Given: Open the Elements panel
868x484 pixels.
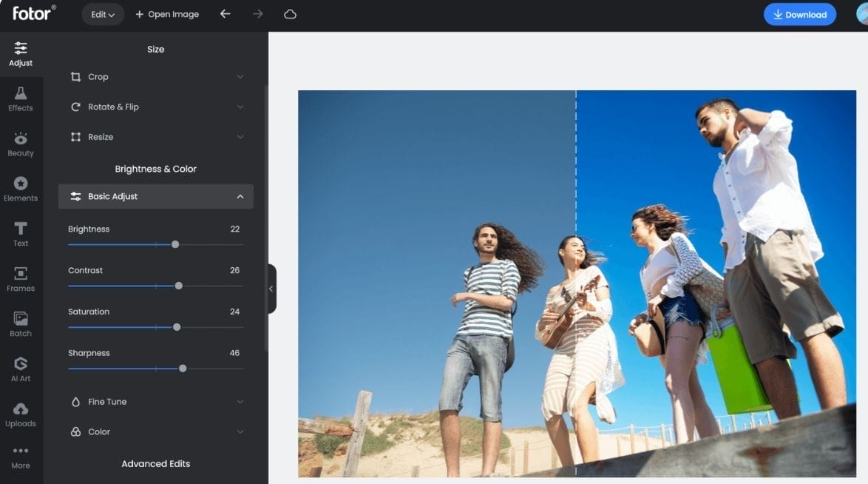Looking at the screenshot, I should (x=21, y=189).
